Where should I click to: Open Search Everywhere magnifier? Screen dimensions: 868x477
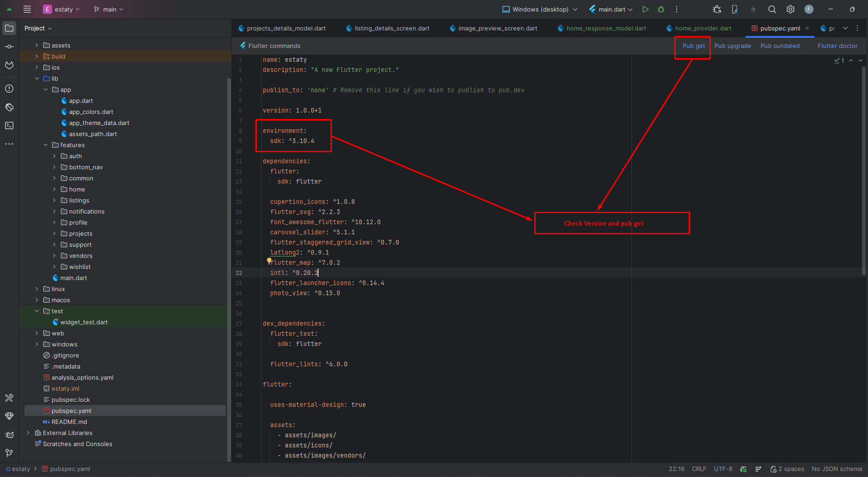772,9
